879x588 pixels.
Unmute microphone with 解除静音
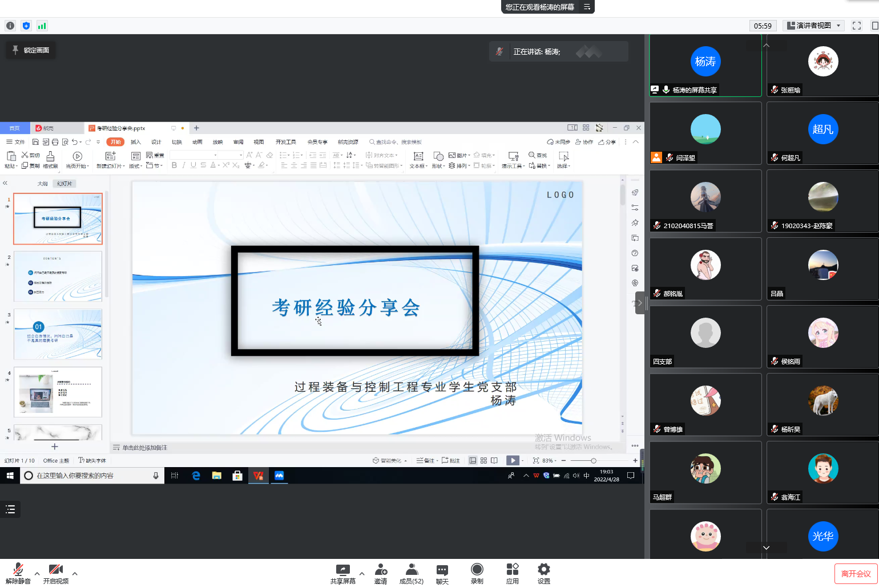[x=18, y=570]
